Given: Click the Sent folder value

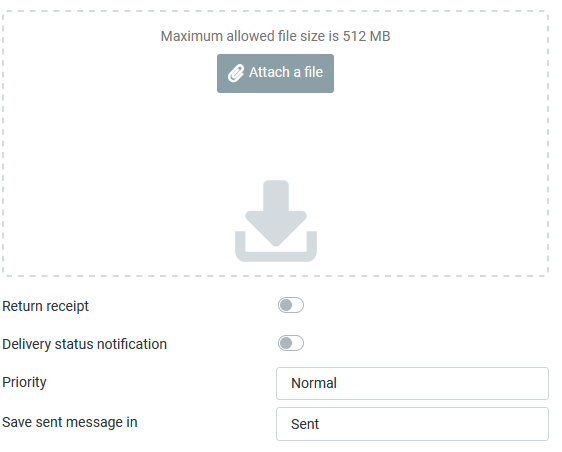Looking at the screenshot, I should coord(305,424).
